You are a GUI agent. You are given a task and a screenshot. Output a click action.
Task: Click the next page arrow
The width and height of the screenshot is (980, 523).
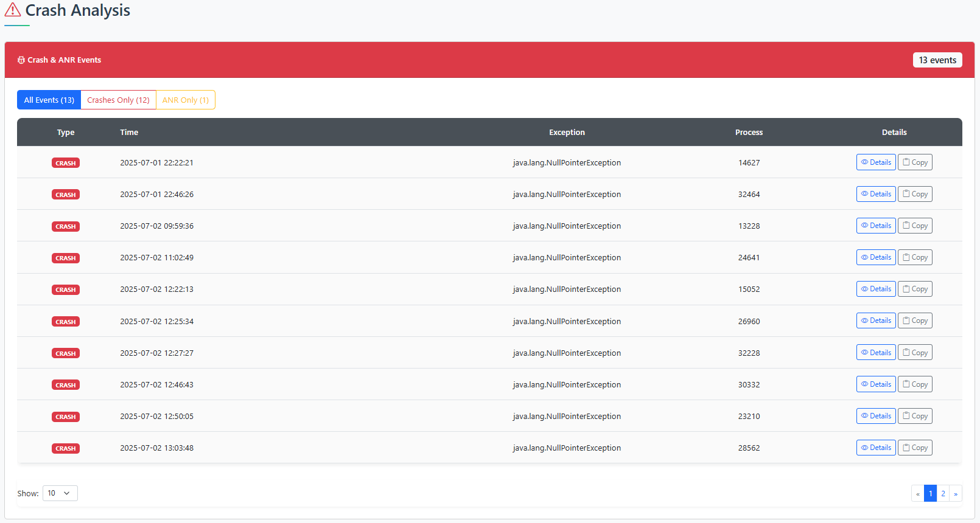956,493
